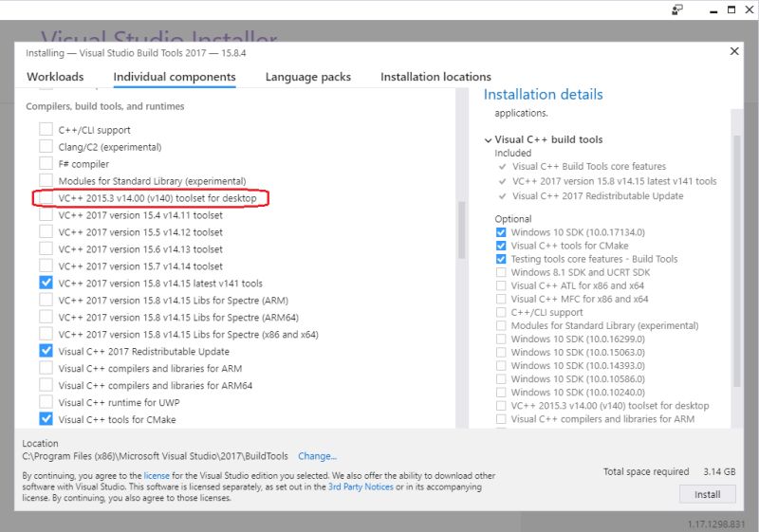Uncheck VC++ 2017 15.8 v14.15 latest v141 tools in left list

coord(46,283)
